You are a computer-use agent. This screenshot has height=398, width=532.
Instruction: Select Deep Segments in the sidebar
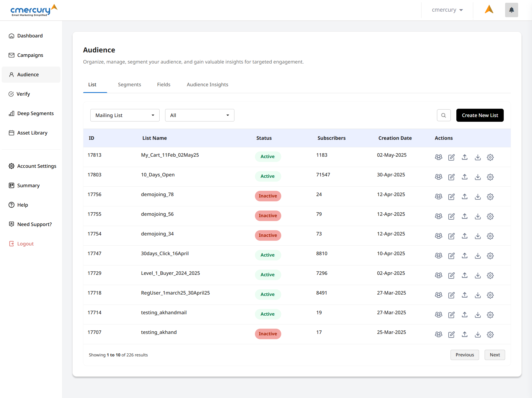point(35,113)
